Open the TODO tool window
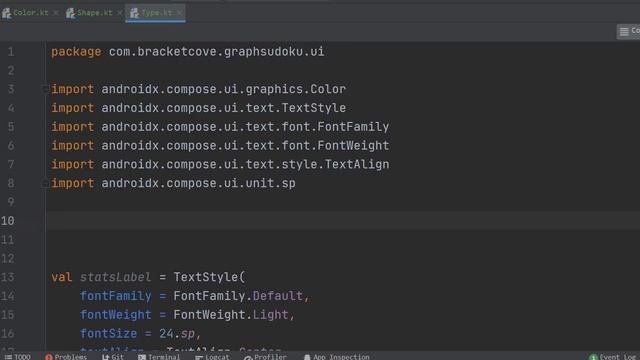This screenshot has height=360, width=640. tap(18, 357)
